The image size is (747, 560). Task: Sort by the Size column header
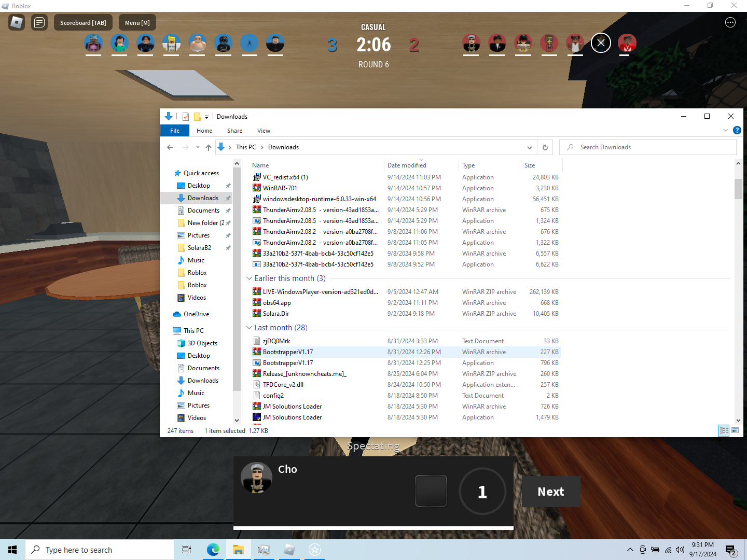point(542,165)
